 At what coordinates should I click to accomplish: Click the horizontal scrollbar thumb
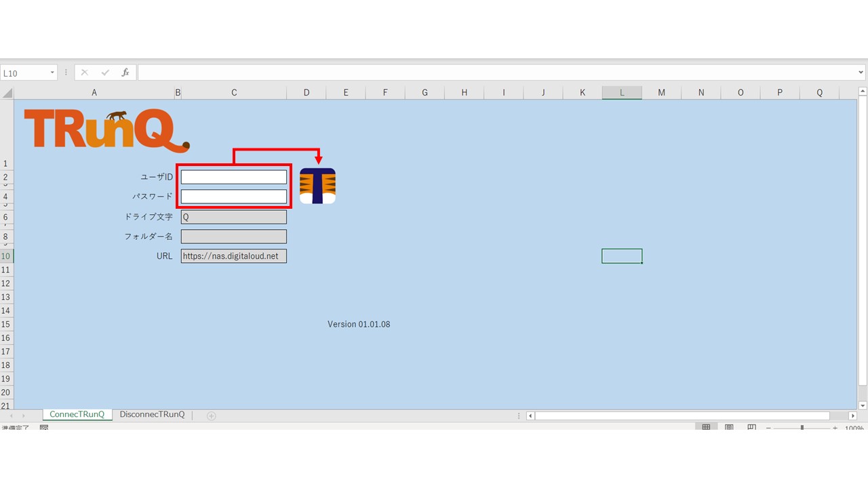(x=682, y=415)
